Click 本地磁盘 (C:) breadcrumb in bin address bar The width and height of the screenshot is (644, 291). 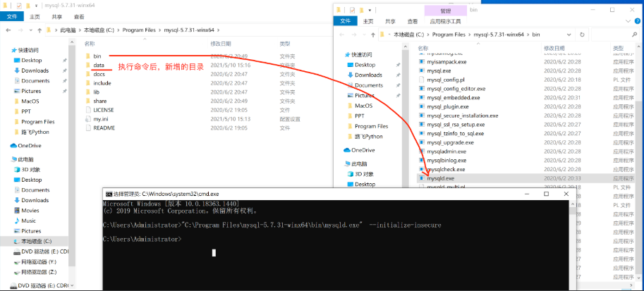point(408,35)
